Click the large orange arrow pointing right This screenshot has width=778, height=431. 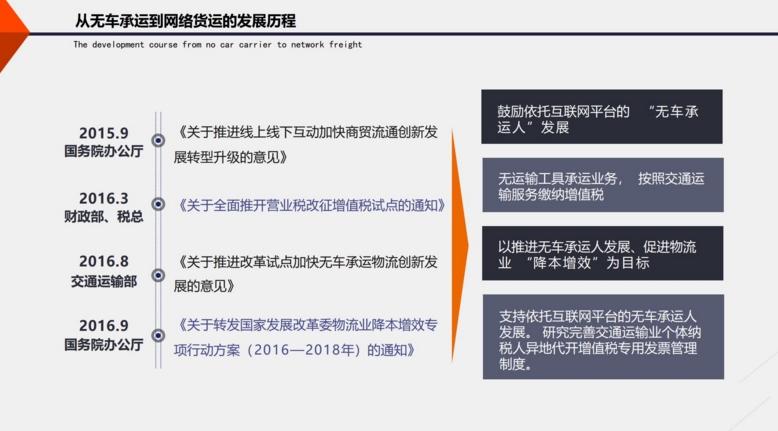(x=459, y=246)
